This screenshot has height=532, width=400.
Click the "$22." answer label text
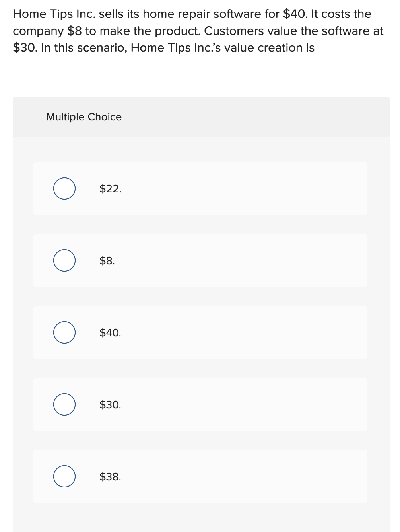111,189
